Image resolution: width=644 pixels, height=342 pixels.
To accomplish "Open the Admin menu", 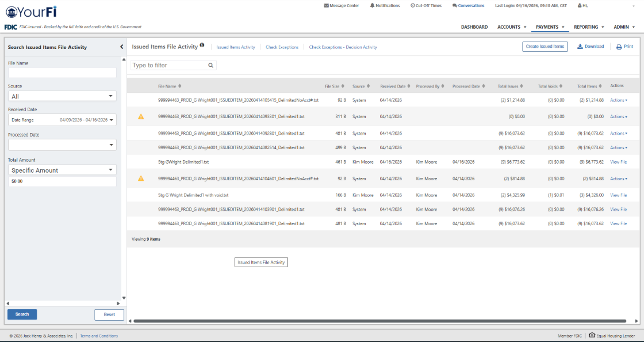I will coord(624,27).
